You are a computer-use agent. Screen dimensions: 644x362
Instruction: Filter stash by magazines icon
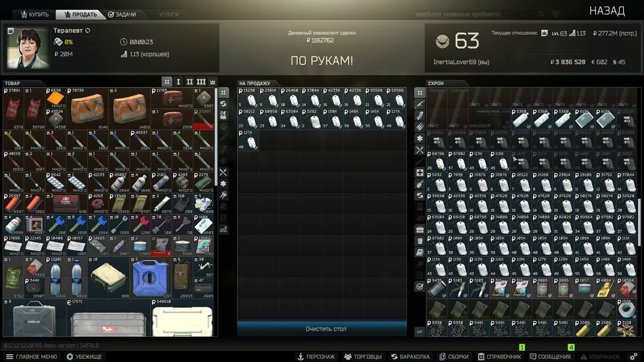[420, 115]
